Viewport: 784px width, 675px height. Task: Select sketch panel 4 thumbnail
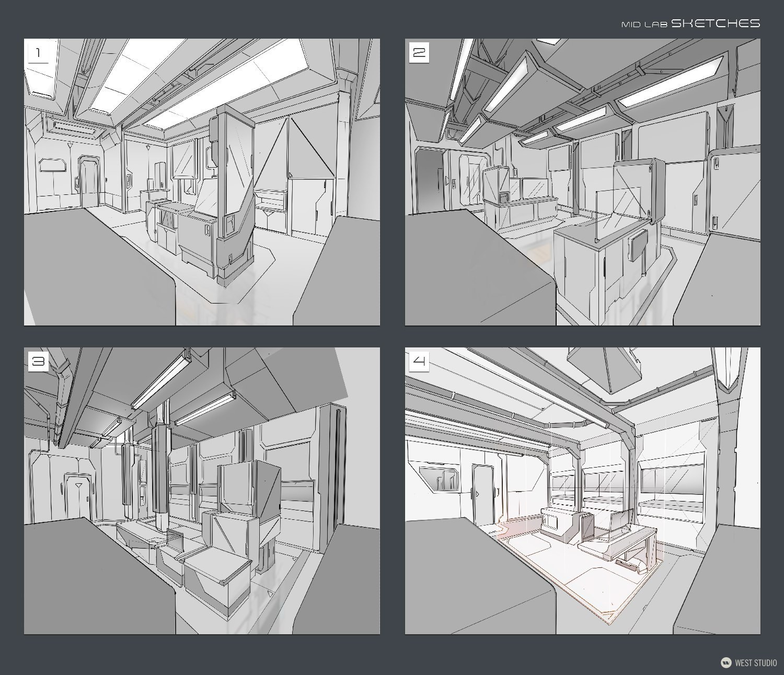click(583, 491)
